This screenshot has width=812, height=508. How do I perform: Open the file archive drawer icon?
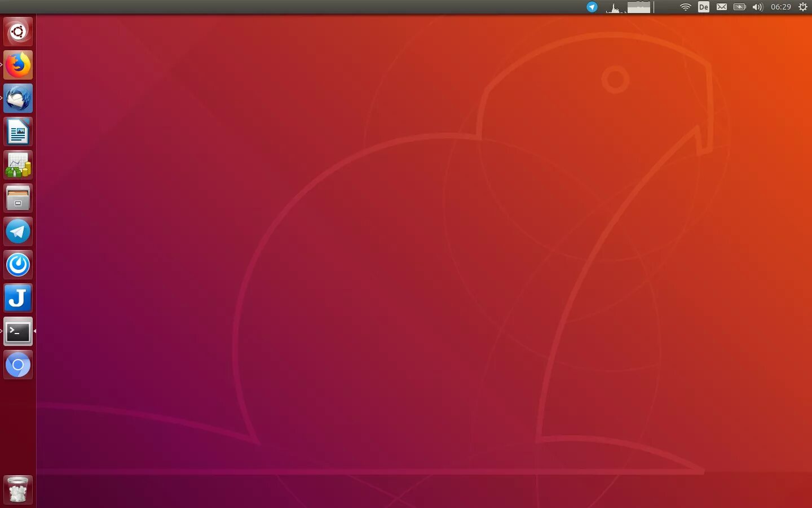pyautogui.click(x=18, y=198)
